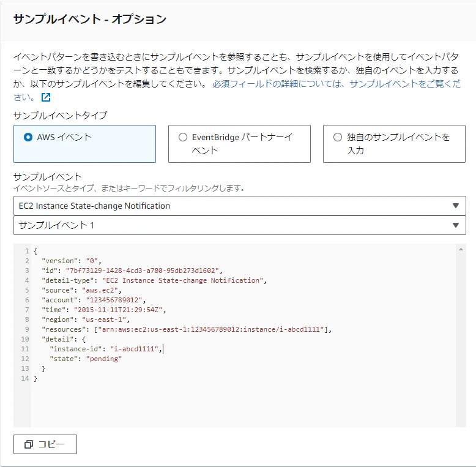476x467 pixels.
Task: Select the AWS イベント radio option
Action: coord(28,137)
